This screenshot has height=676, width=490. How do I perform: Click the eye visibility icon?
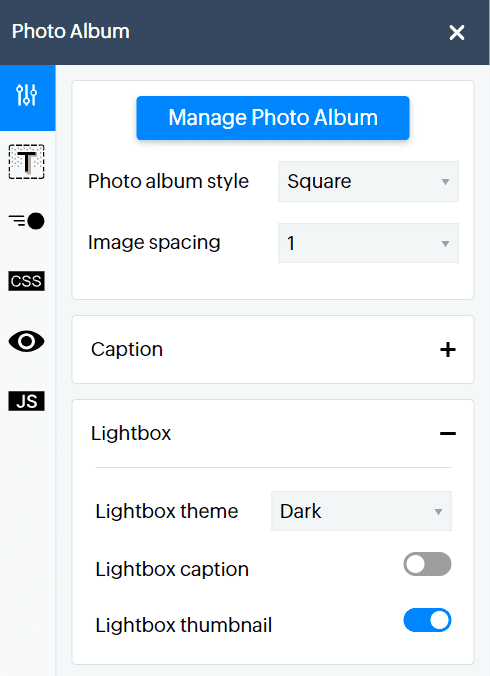point(26,341)
